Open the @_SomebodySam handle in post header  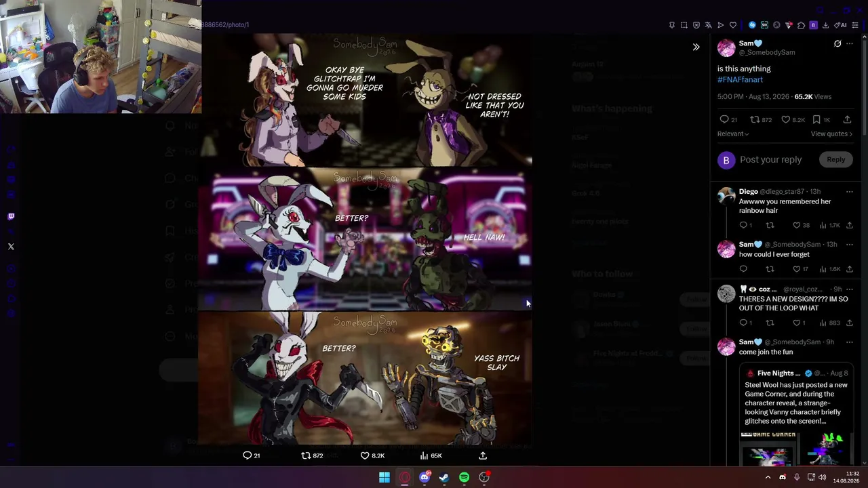(767, 52)
